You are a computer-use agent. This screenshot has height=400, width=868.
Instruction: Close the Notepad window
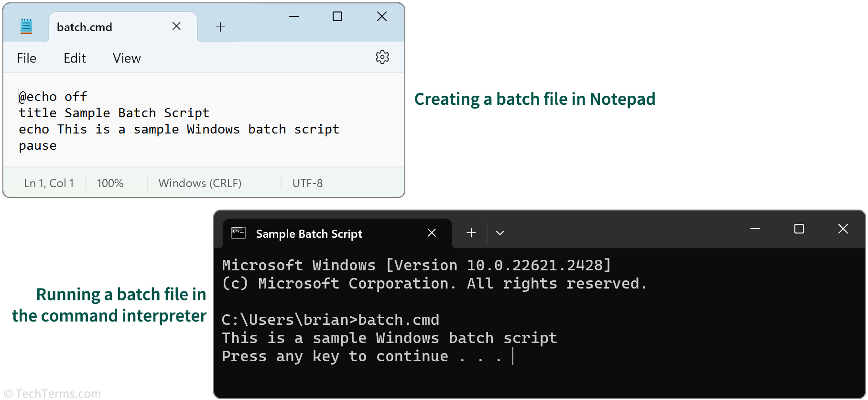[x=382, y=16]
